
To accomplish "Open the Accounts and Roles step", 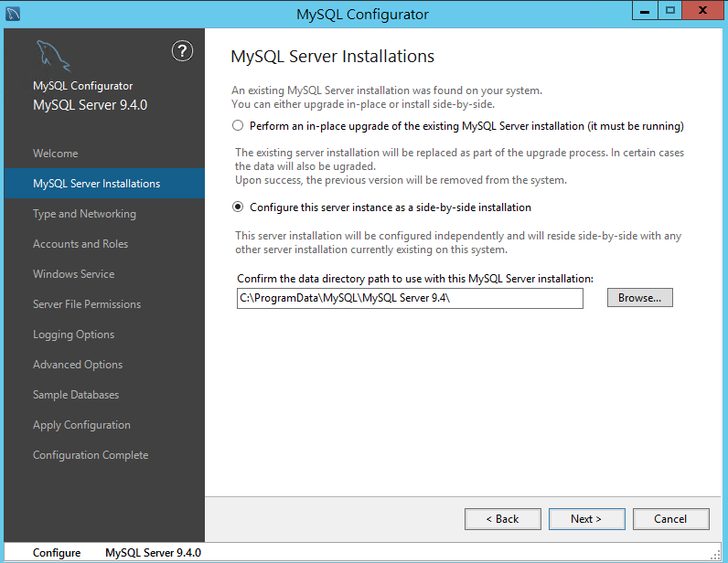I will click(80, 244).
